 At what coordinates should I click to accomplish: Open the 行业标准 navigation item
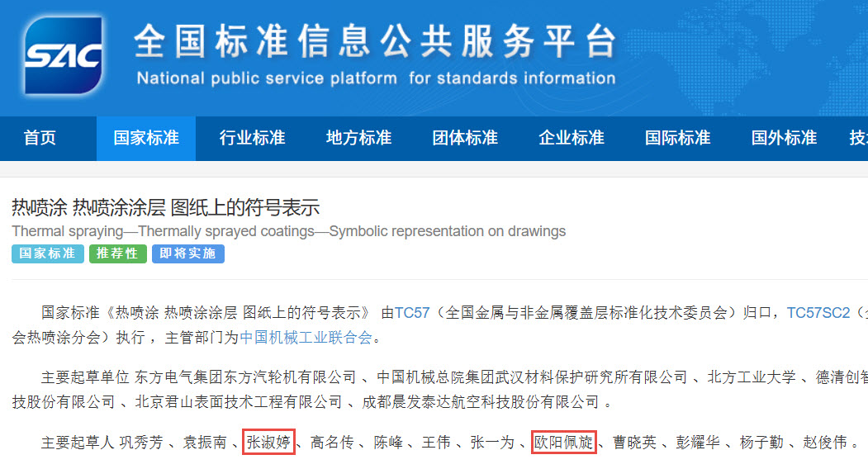[x=252, y=138]
